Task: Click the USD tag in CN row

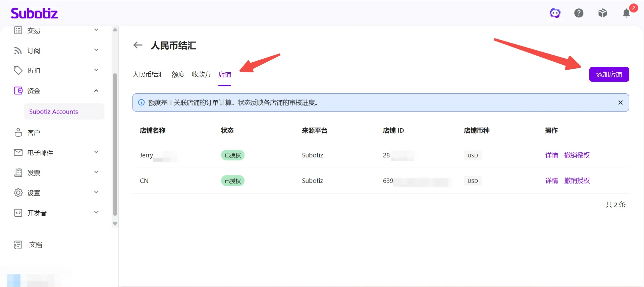Action: click(x=473, y=181)
